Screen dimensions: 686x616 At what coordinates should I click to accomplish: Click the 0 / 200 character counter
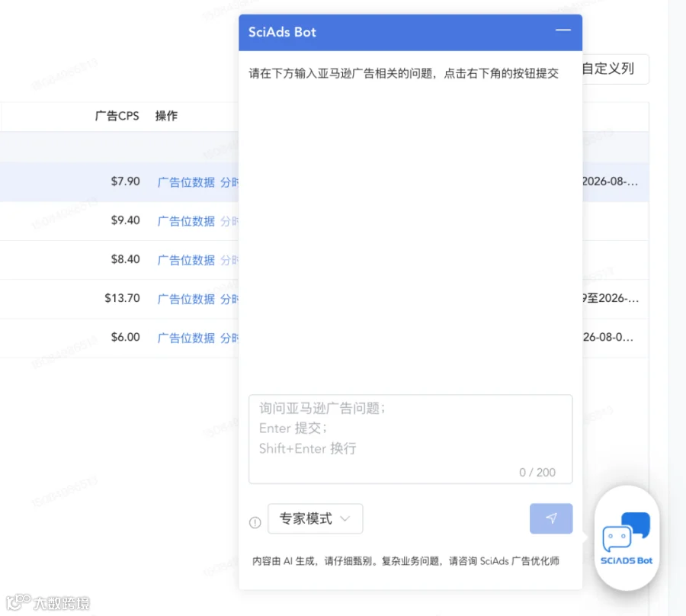[x=537, y=473]
